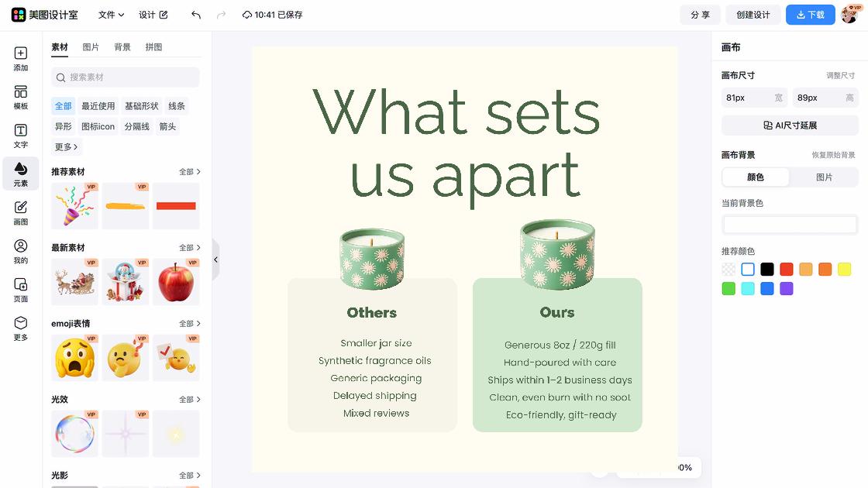Open the 模板 templates panel
This screenshot has height=488, width=868.
[x=20, y=98]
